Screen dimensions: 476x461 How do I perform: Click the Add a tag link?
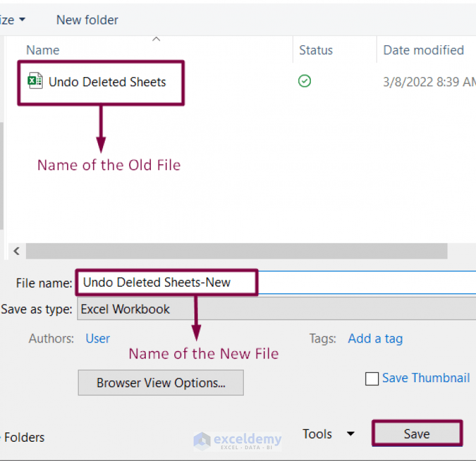375,339
